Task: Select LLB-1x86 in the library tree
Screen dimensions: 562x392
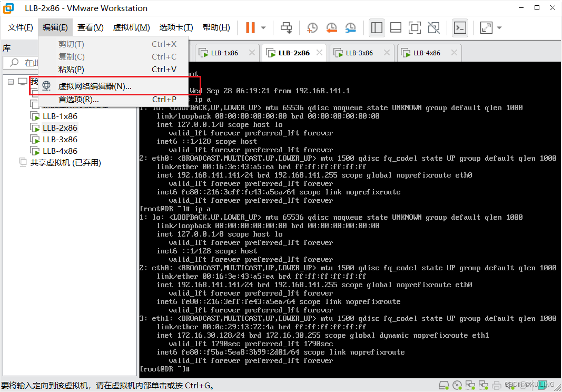Action: click(60, 116)
